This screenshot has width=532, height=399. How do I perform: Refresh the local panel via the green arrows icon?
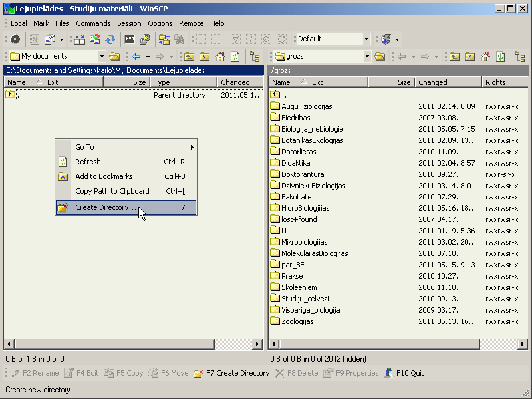point(235,57)
